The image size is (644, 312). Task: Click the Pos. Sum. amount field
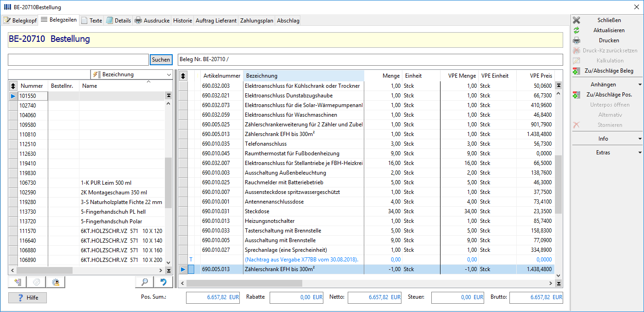213,298
